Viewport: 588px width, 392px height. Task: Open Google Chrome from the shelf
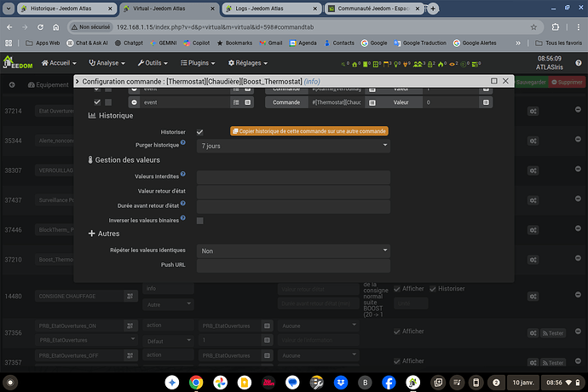196,382
